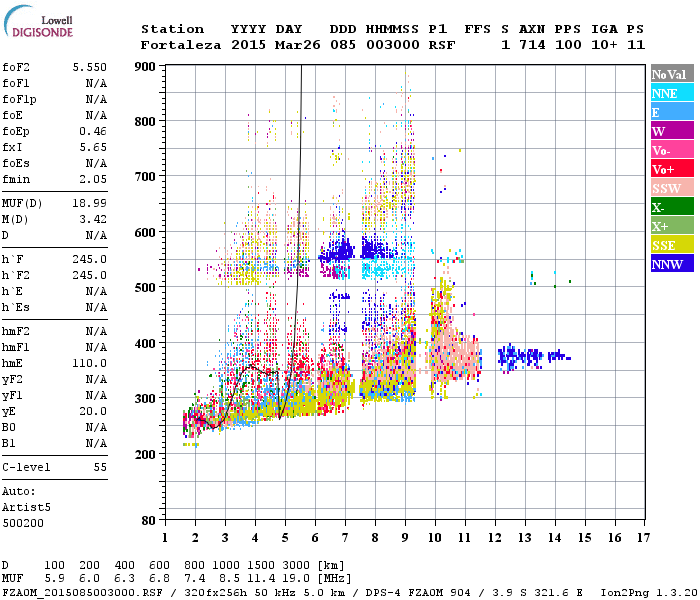Click the 17 MHz x-axis label

click(643, 538)
